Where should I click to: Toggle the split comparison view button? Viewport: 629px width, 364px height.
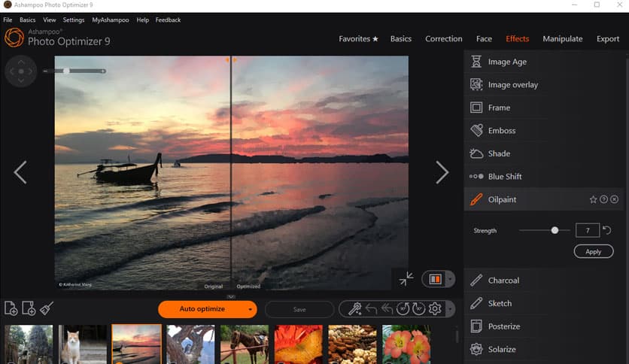435,279
